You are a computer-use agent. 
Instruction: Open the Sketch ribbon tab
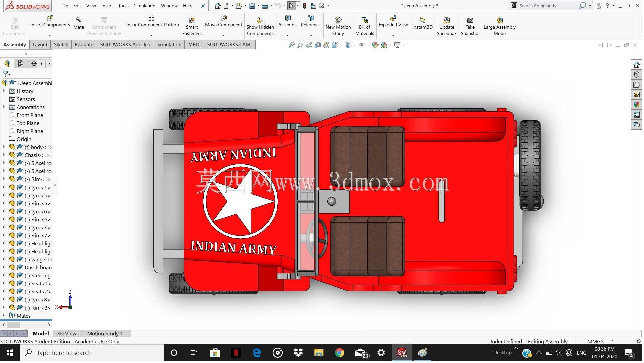[x=61, y=45]
